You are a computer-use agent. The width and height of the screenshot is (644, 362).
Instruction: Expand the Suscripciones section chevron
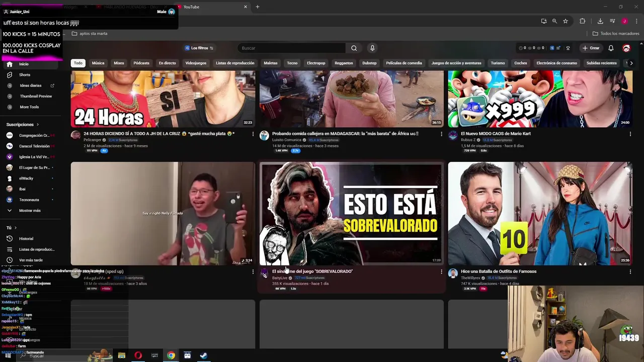(37, 125)
